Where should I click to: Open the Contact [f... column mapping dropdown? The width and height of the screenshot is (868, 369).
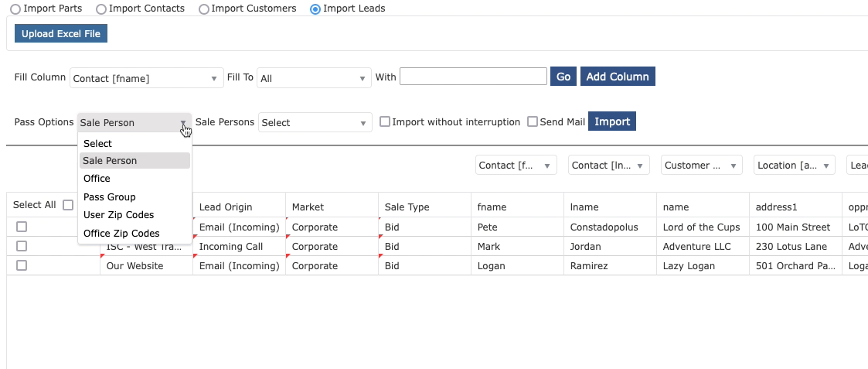[x=516, y=165]
